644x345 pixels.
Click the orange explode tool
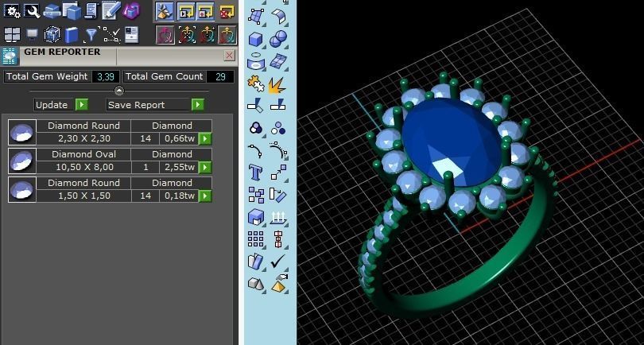(x=277, y=84)
